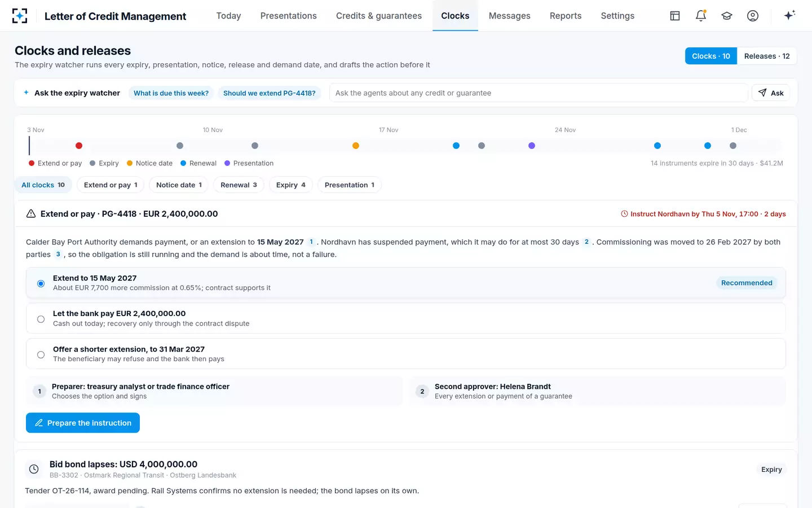Click the Instruct Nordhavn by Thu 5 Nov deadline

[x=703, y=214]
